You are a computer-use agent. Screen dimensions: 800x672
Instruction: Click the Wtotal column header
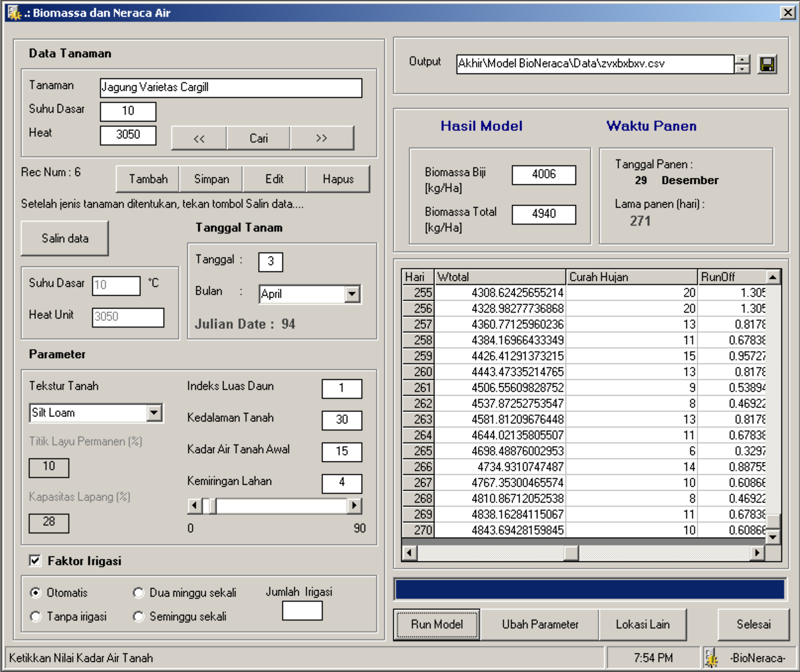click(500, 277)
